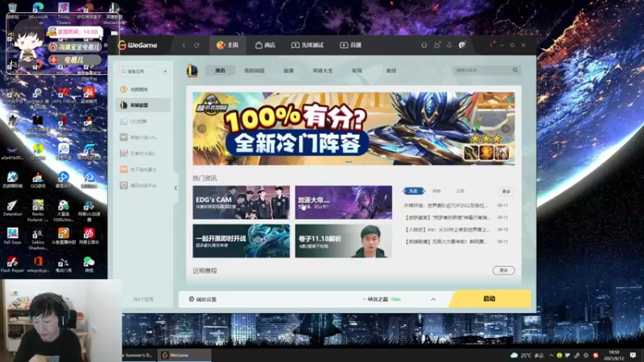Open the 先锋测试 tab

pos(308,45)
